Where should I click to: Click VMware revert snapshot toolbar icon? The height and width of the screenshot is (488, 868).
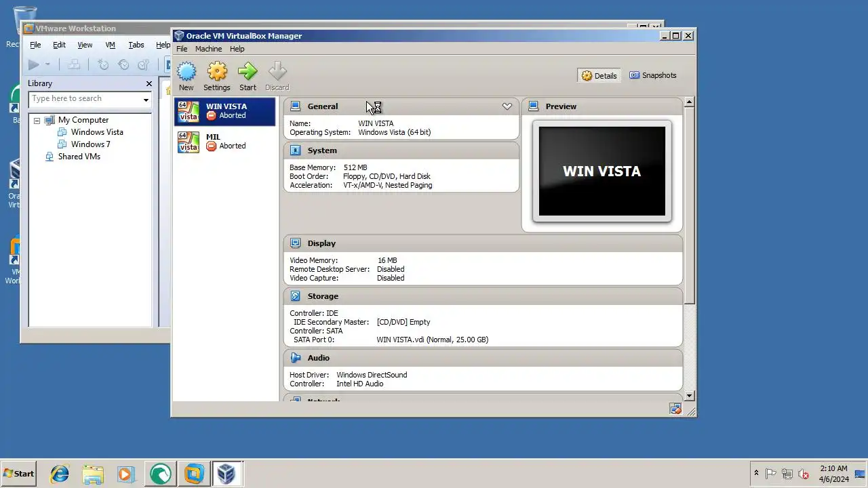tap(123, 65)
